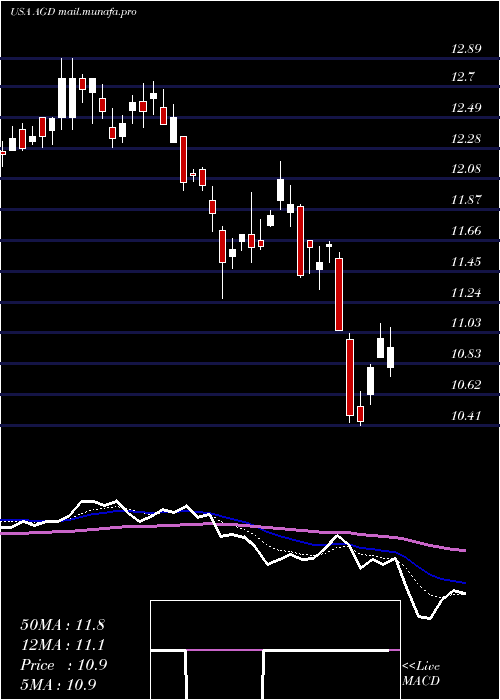Select the 11.24 price axis label
Screen dimensions: 500x700
pyautogui.click(x=466, y=293)
